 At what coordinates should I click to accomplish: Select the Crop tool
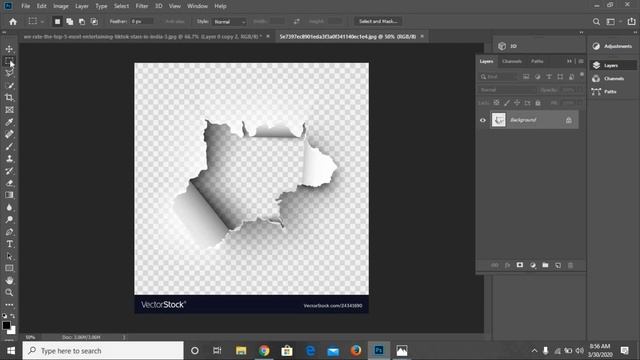tap(9, 98)
